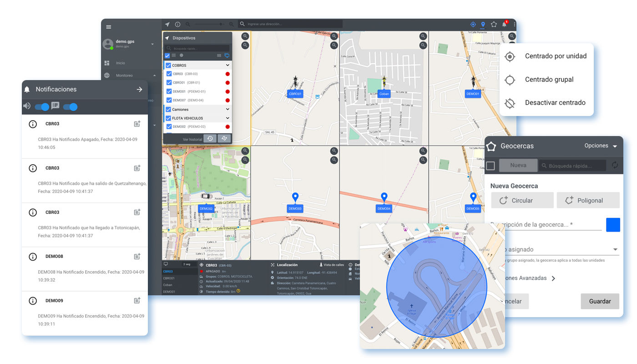Create a Circular geofence
637x364 pixels.
(522, 200)
